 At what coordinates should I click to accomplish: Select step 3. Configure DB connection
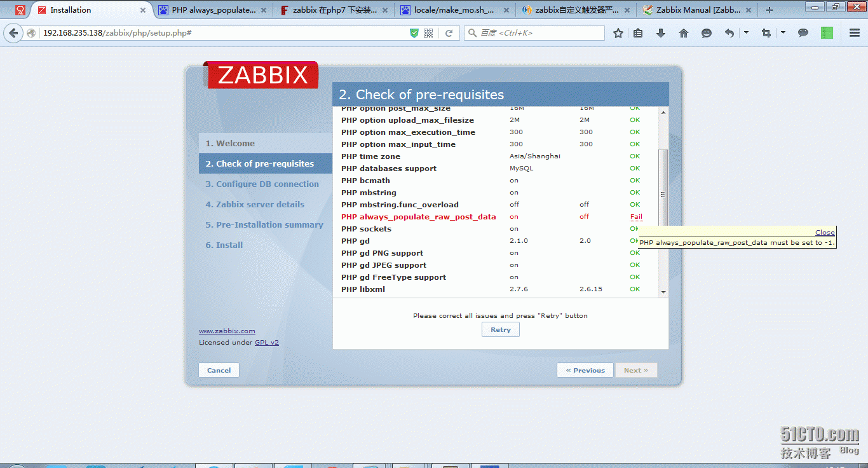point(266,184)
